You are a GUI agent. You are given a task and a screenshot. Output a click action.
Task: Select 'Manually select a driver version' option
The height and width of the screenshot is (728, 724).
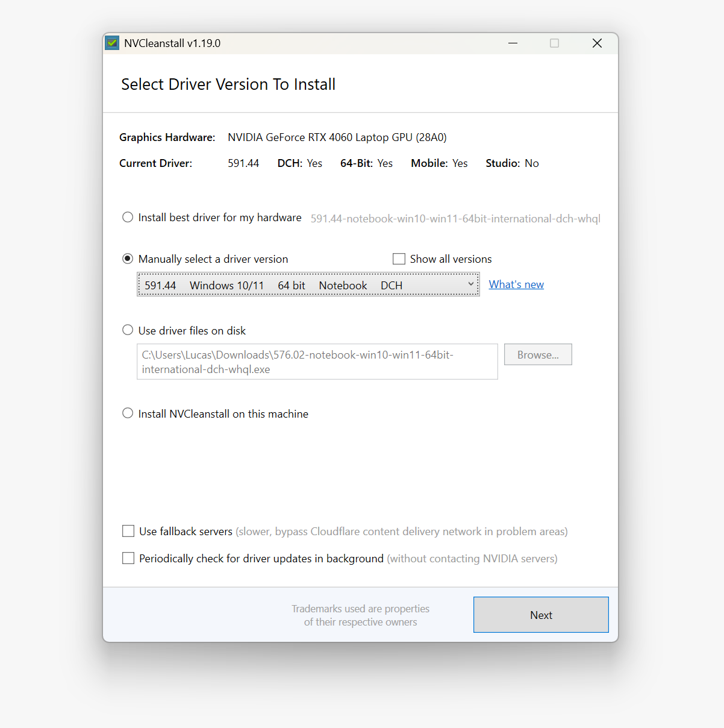(128, 259)
